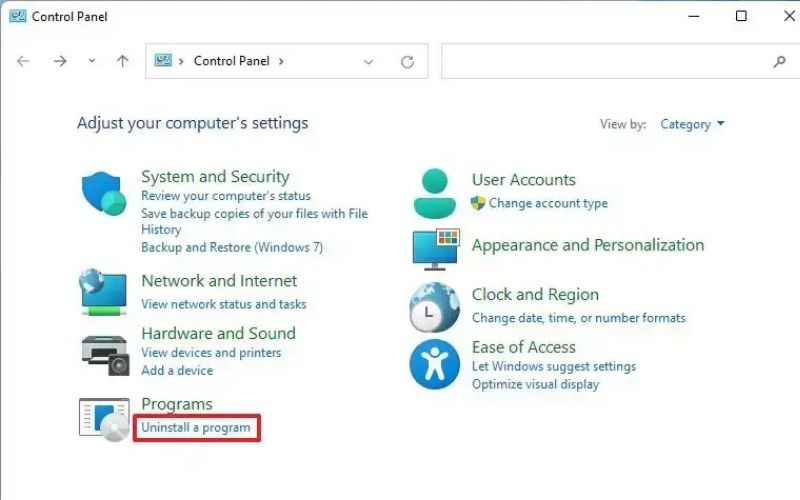Viewport: 800px width, 500px height.
Task: Click Uninstall a program link
Action: pyautogui.click(x=196, y=428)
